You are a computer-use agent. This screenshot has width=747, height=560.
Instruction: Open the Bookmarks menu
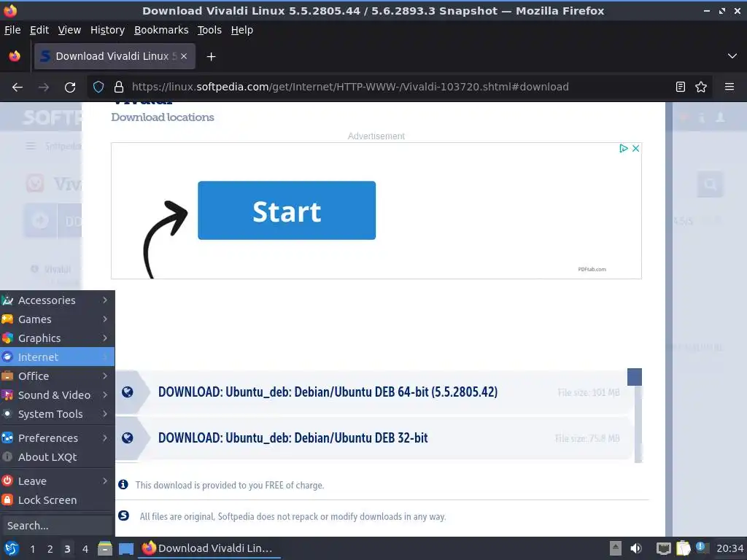161,30
